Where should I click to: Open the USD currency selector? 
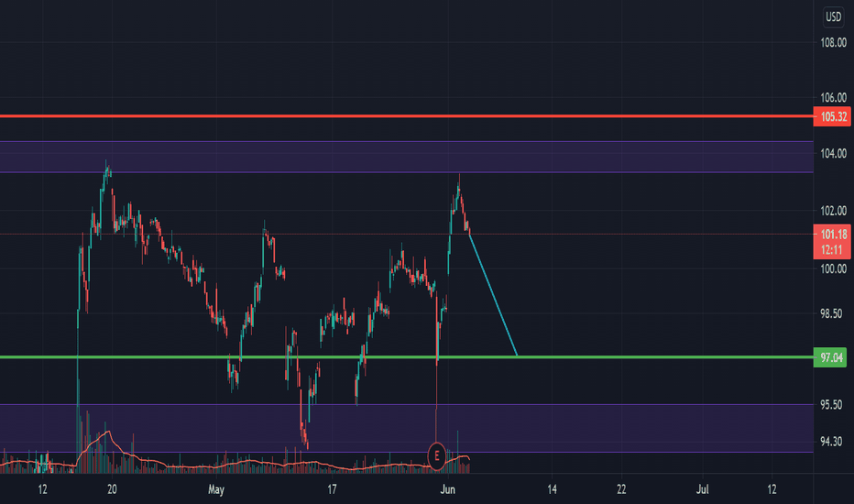pos(833,16)
